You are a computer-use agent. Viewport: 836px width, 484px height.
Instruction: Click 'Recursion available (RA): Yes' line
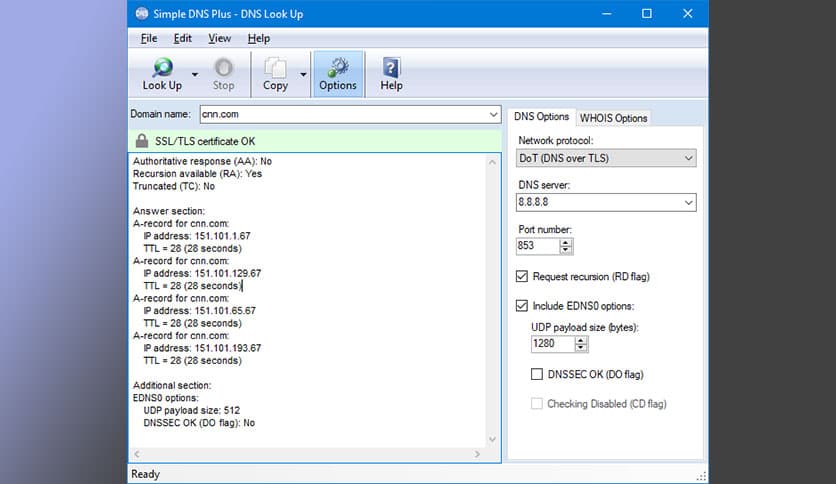tap(197, 174)
